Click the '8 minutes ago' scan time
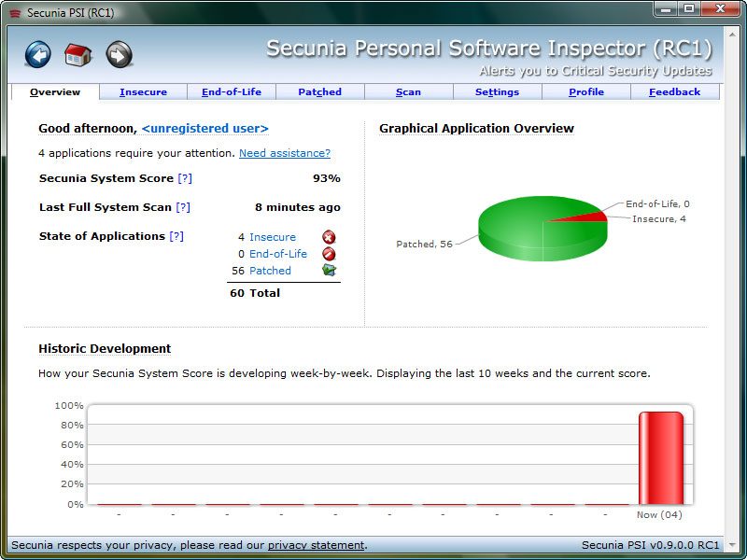This screenshot has width=747, height=560. 298,207
